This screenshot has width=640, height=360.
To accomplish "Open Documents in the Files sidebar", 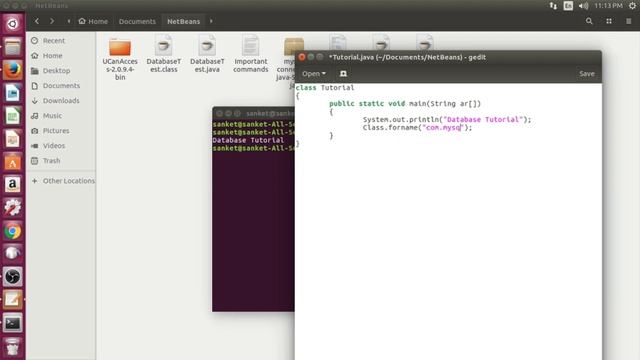I will (61, 86).
